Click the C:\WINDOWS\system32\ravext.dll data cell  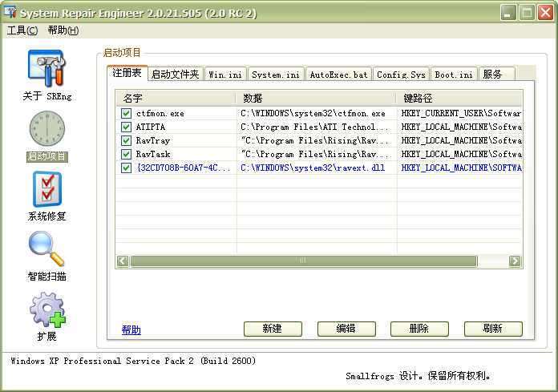313,168
